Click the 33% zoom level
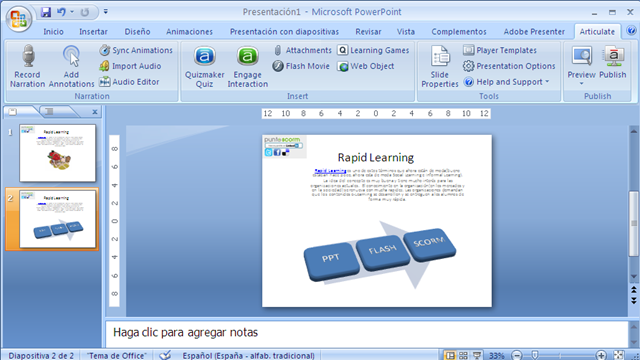Screen dimensions: 640x360 point(497,356)
